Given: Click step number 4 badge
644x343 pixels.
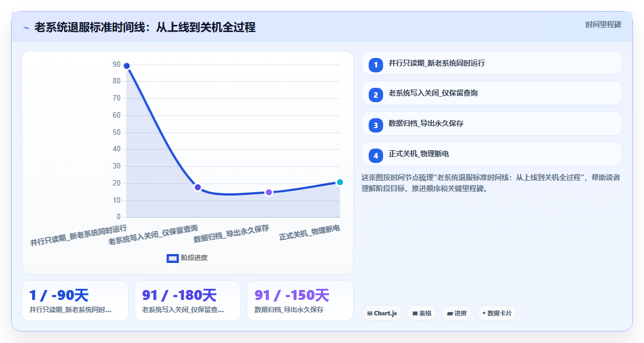Looking at the screenshot, I should tap(375, 156).
